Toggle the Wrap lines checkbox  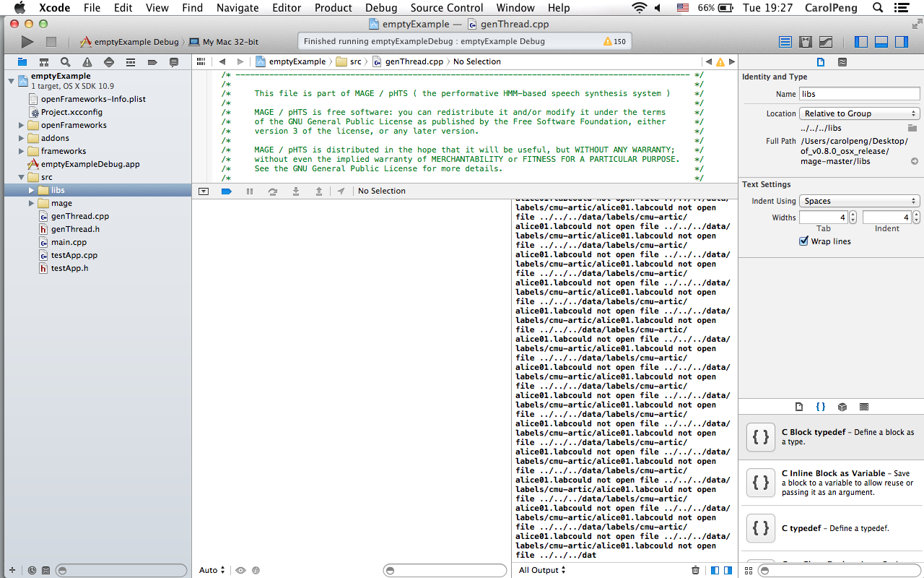tap(803, 241)
